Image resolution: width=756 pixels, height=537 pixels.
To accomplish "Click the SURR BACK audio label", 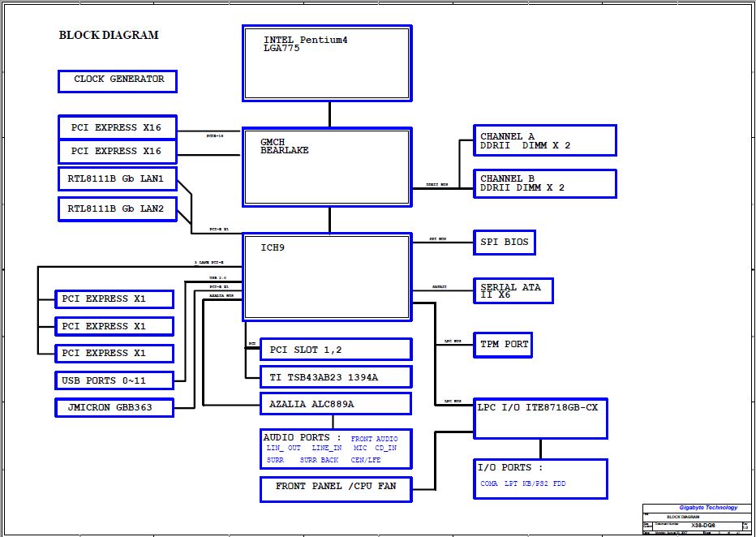I will pos(319,461).
